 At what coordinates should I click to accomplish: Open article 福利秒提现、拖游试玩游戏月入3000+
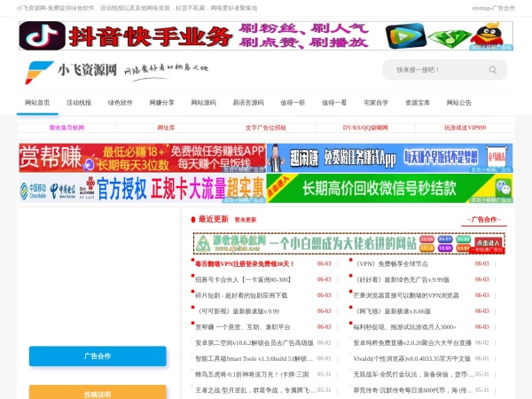tap(404, 327)
